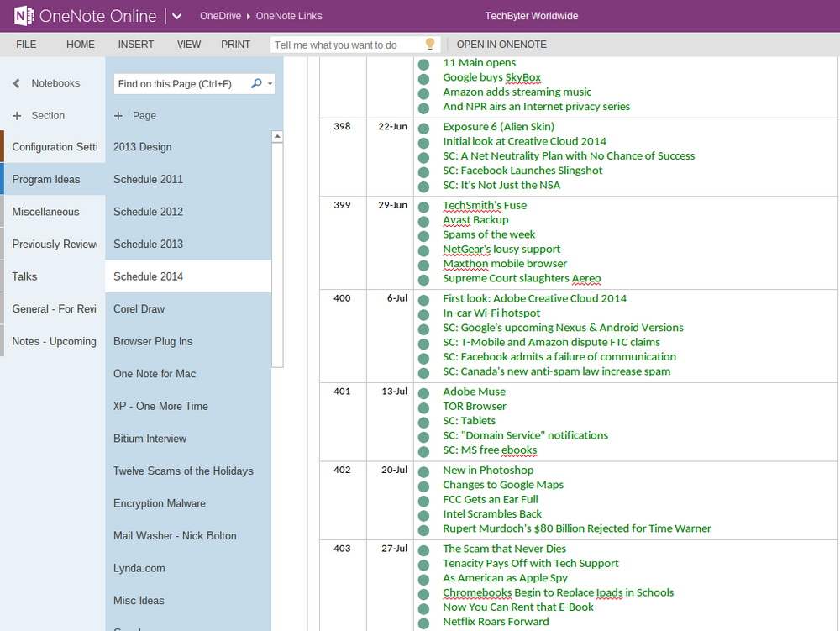Click the text 'Supreme Court slaughters Aereo'
The image size is (840, 631).
(x=522, y=279)
